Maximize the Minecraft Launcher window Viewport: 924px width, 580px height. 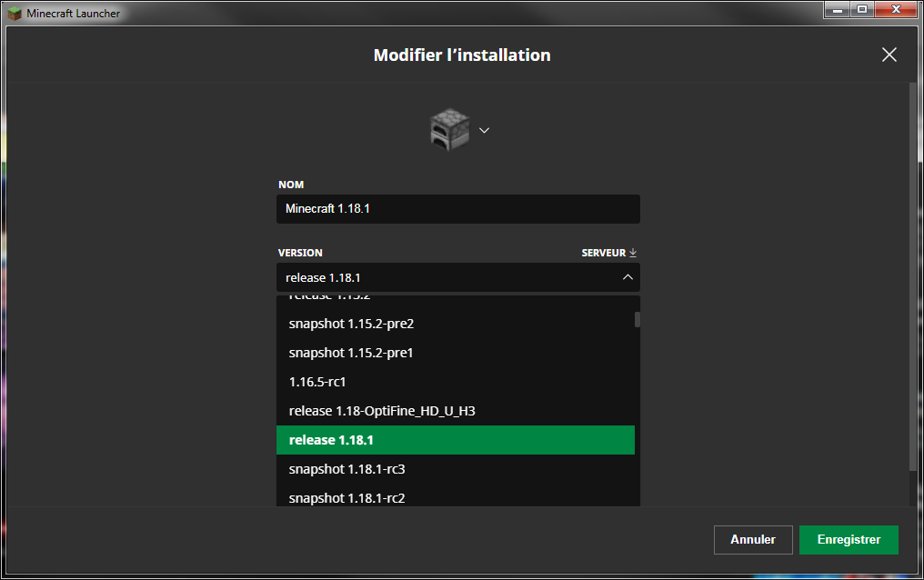pos(861,10)
